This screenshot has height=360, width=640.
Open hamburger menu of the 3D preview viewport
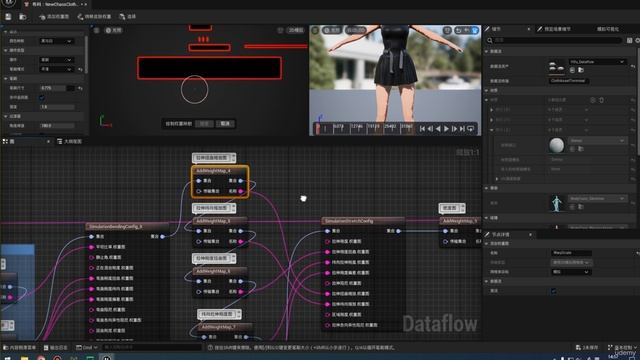315,30
